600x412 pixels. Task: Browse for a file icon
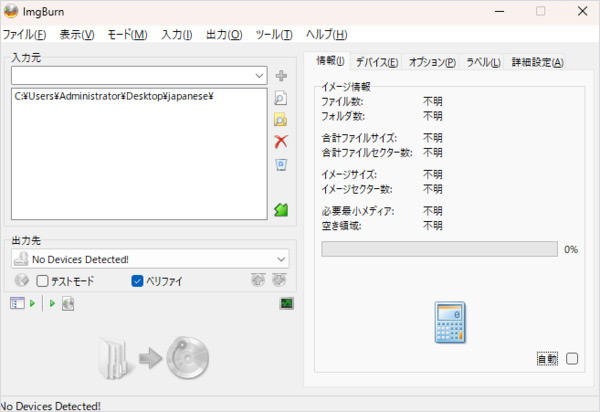(281, 98)
